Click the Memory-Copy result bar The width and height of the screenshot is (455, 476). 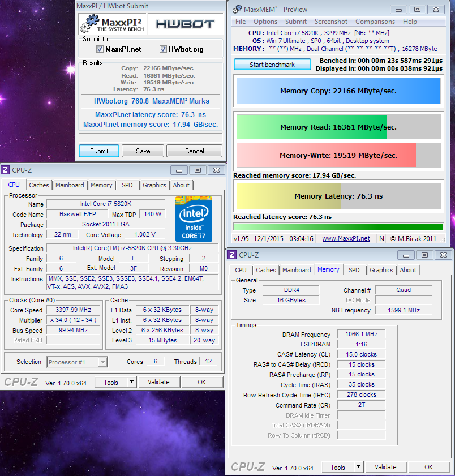pos(338,91)
